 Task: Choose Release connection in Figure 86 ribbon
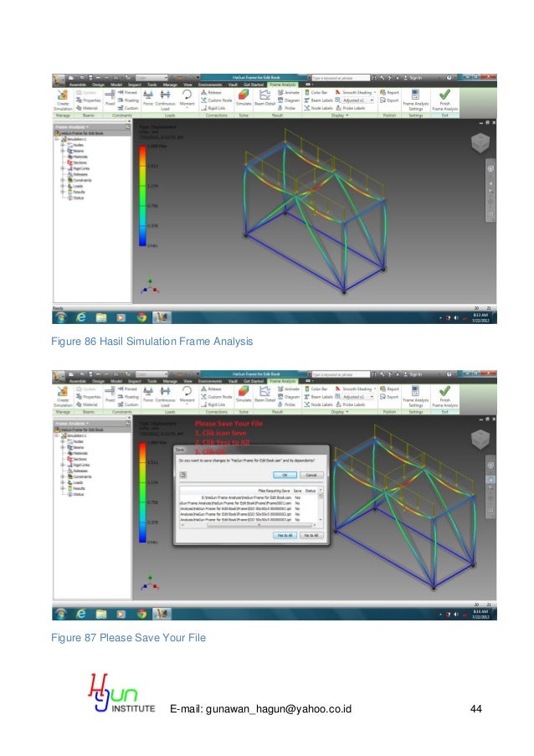tap(212, 92)
